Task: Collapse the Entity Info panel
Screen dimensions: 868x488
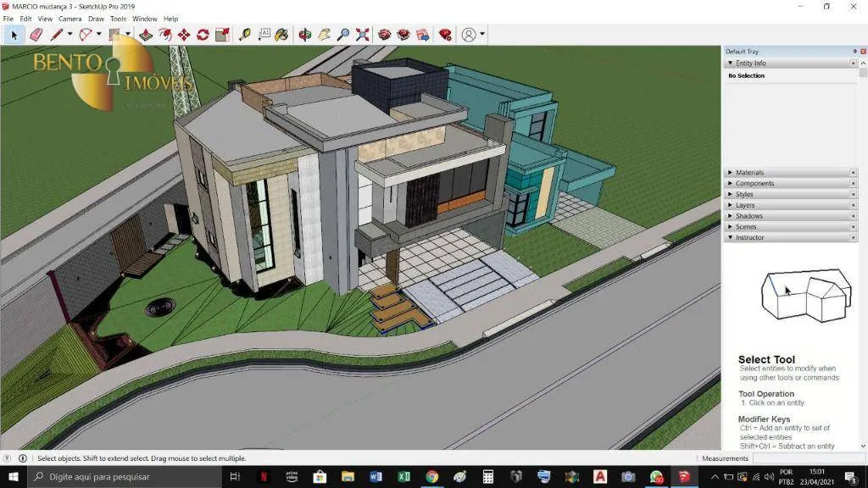Action: pos(730,63)
